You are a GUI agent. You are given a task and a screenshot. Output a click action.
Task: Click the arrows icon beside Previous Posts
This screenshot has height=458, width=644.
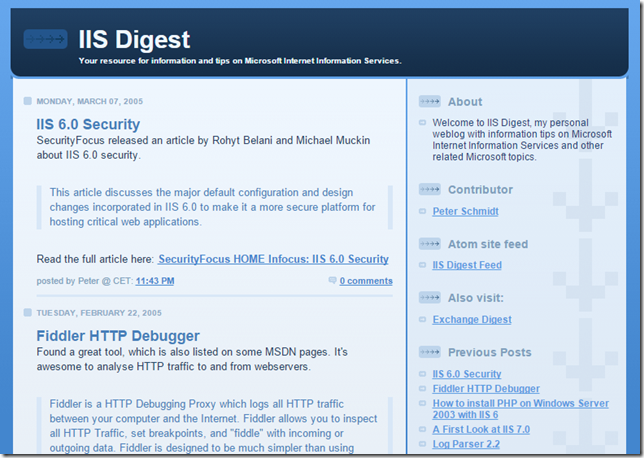pyautogui.click(x=430, y=352)
